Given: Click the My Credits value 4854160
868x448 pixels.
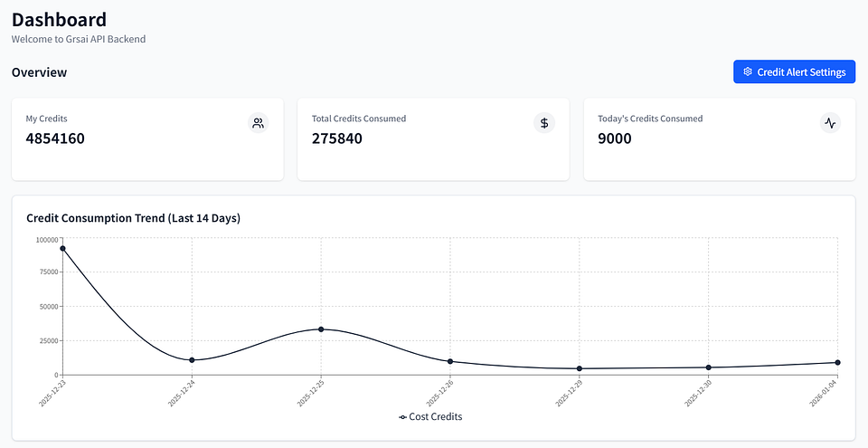Looking at the screenshot, I should (x=55, y=138).
